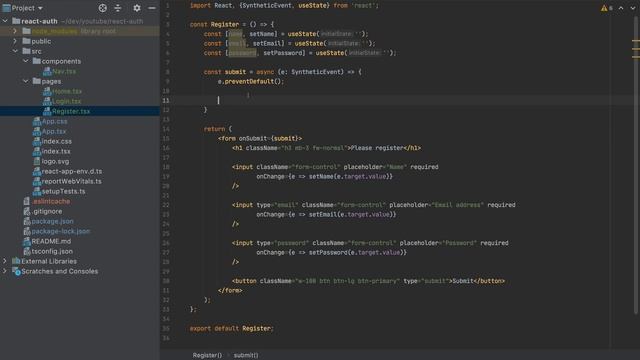
Task: Open .eslintcache file
Action: pos(51,201)
